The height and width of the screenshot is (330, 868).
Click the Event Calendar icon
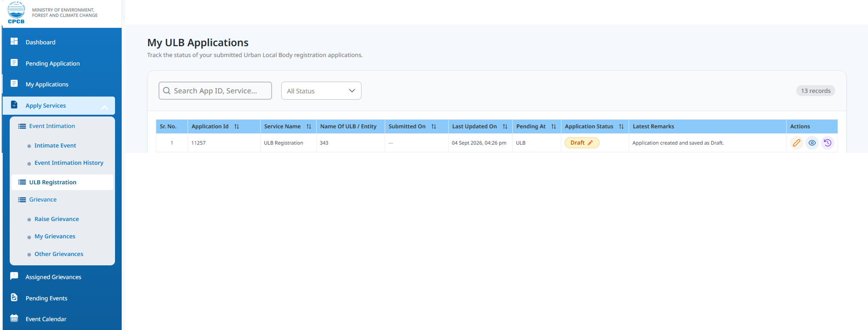pyautogui.click(x=14, y=318)
